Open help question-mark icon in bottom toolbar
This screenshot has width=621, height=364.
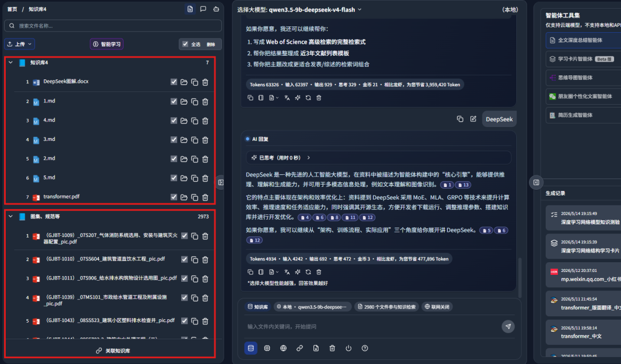[x=365, y=348]
